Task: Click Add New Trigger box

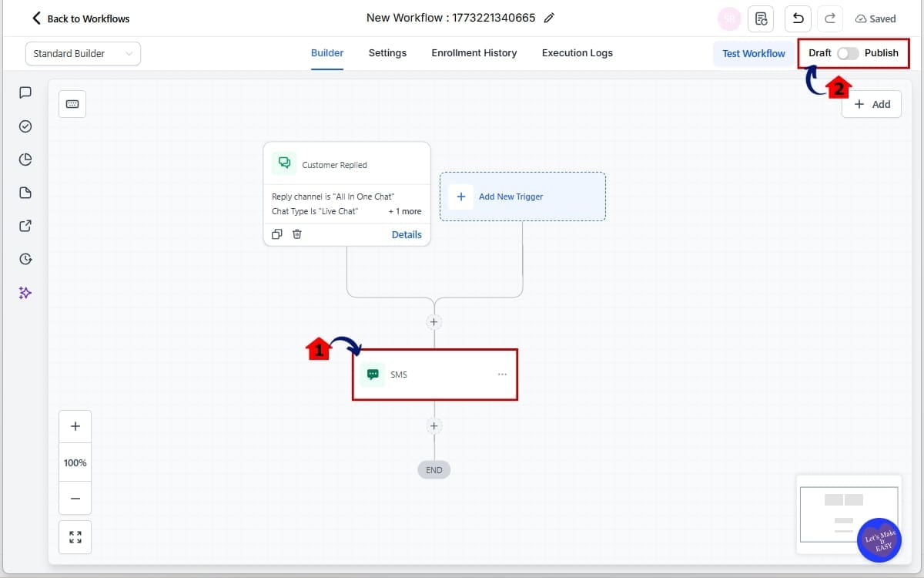Action: point(523,197)
